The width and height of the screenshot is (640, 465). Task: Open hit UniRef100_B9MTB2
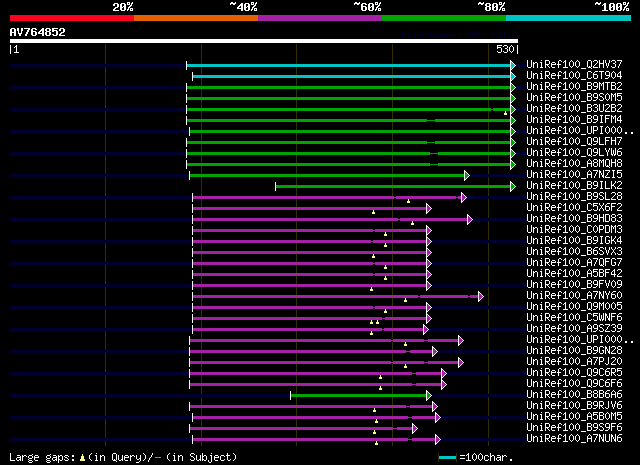point(574,86)
